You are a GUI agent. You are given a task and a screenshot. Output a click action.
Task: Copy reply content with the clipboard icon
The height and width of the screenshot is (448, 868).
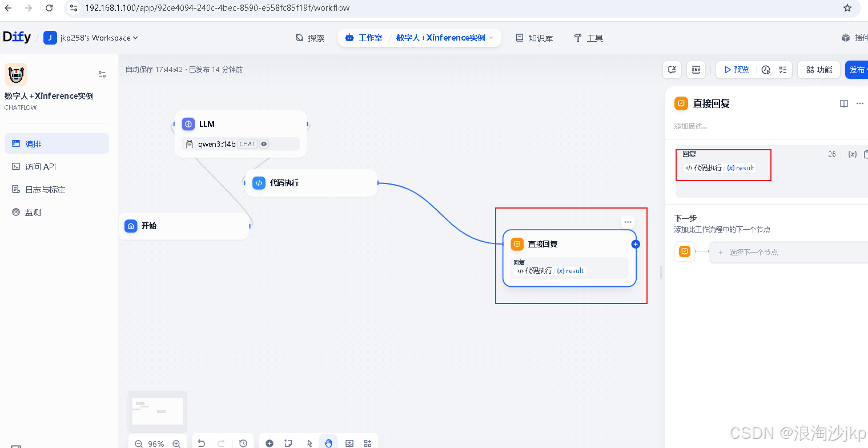point(866,154)
